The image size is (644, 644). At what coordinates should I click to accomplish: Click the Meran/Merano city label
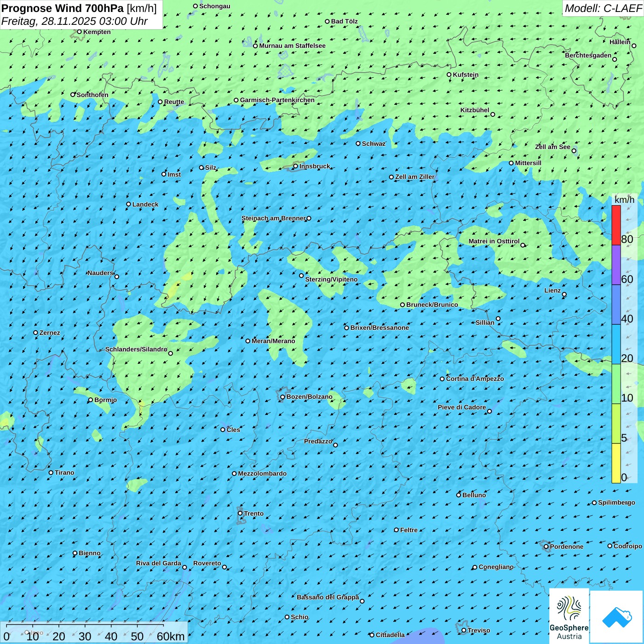click(x=273, y=341)
